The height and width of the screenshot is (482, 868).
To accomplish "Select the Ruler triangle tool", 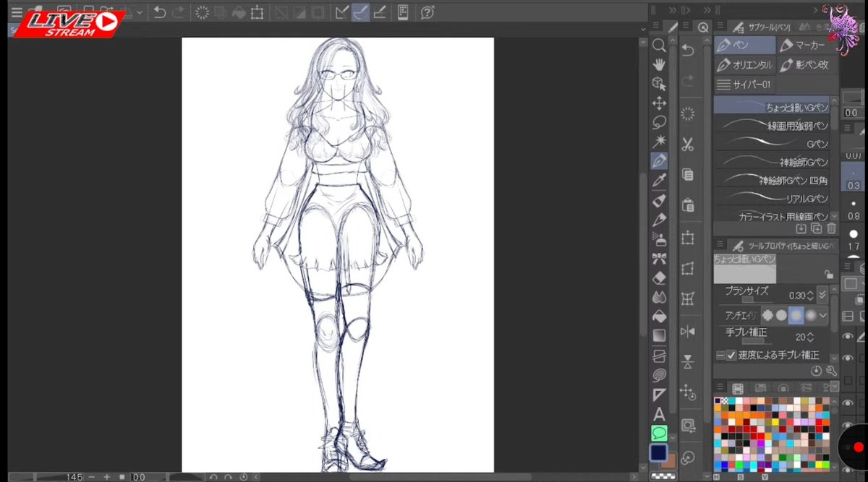I will coord(659,395).
